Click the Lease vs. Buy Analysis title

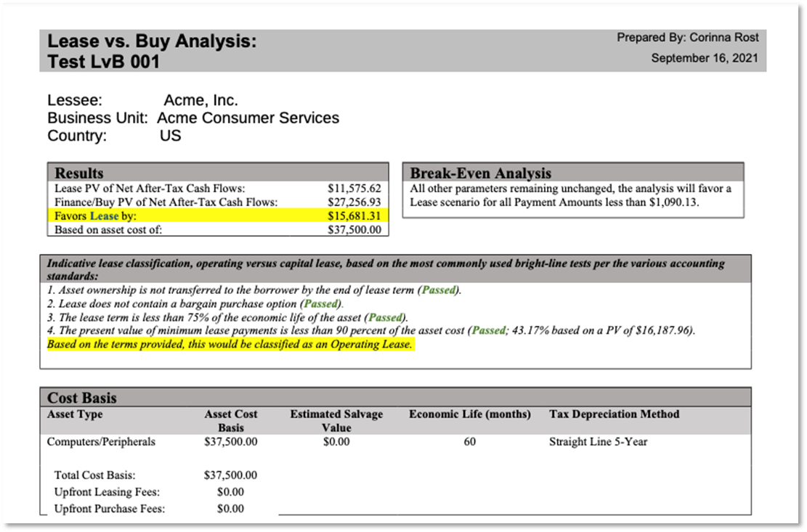pyautogui.click(x=152, y=42)
